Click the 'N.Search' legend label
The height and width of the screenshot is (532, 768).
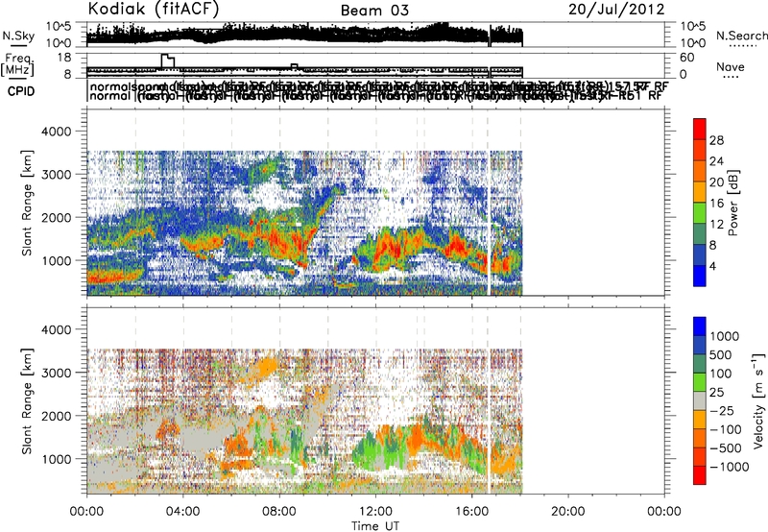(x=741, y=36)
